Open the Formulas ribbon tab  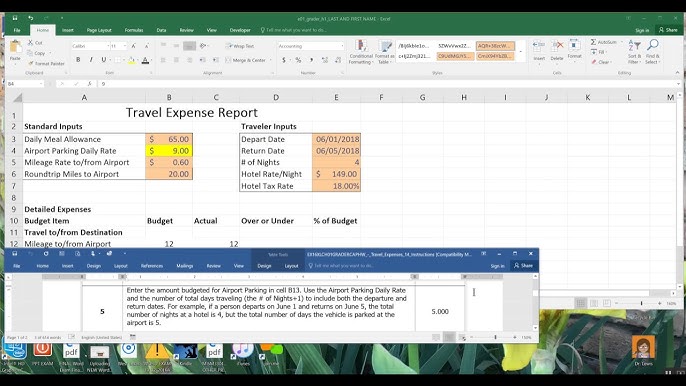(134, 30)
